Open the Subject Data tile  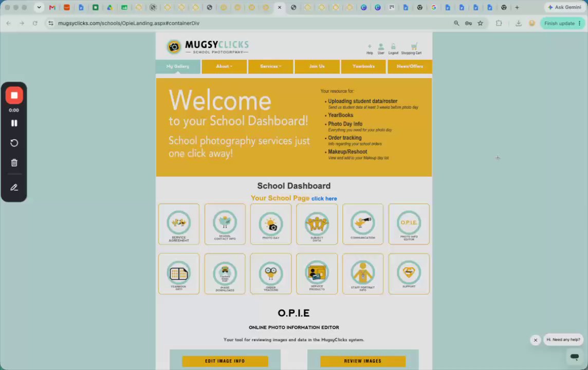coord(317,224)
